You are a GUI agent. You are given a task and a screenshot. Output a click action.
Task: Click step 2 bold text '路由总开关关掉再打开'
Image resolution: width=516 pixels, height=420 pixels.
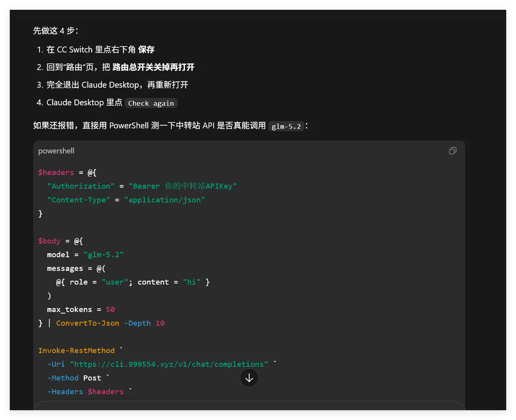(x=153, y=67)
